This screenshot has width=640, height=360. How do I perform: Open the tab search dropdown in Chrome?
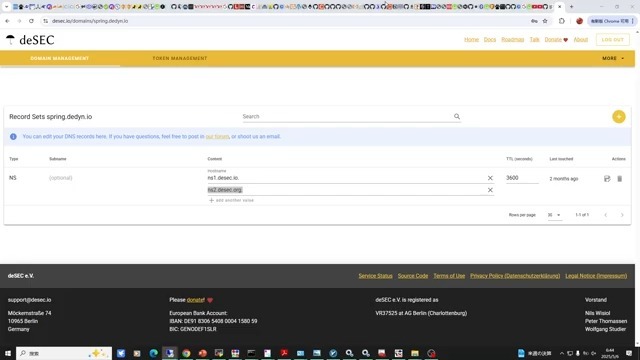(6, 7)
